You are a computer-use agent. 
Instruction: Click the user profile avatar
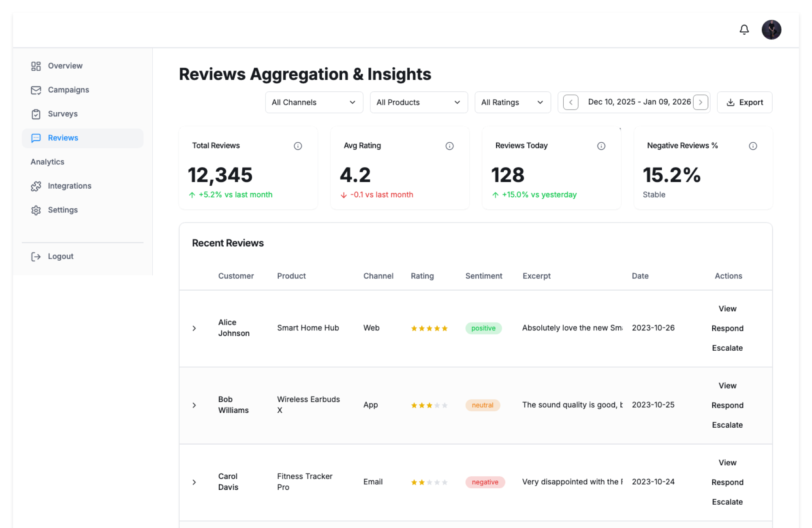click(x=771, y=30)
